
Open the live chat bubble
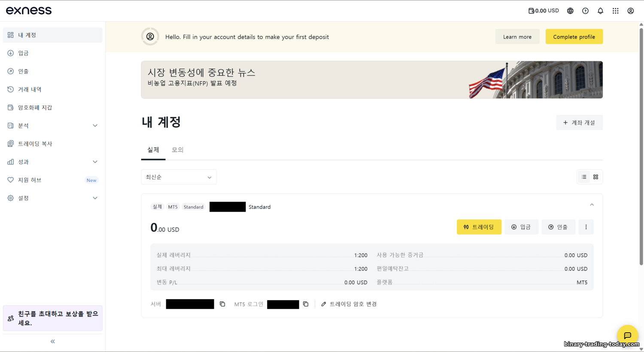627,335
